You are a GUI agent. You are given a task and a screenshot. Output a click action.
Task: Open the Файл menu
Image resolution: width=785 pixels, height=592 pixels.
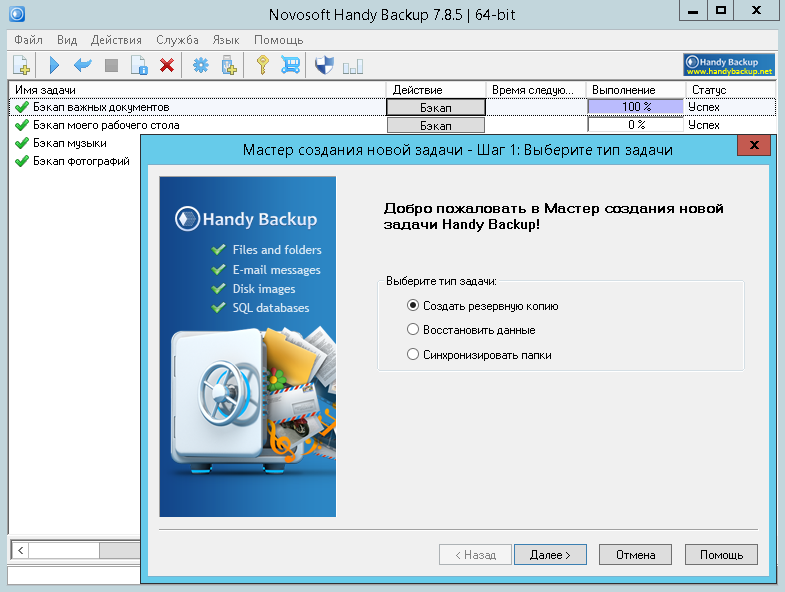click(28, 40)
